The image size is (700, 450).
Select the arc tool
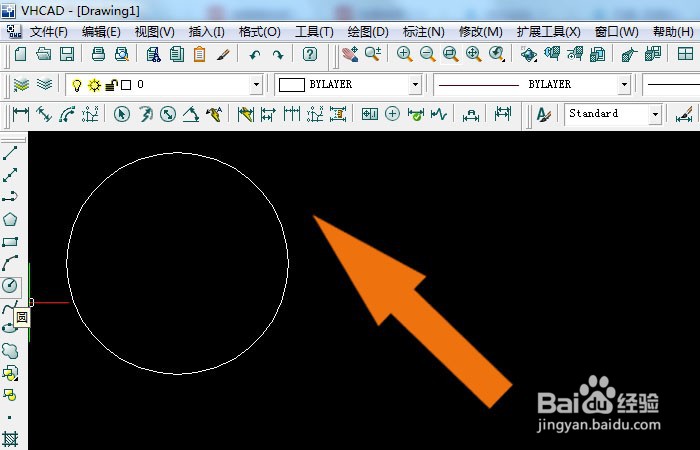[x=10, y=263]
